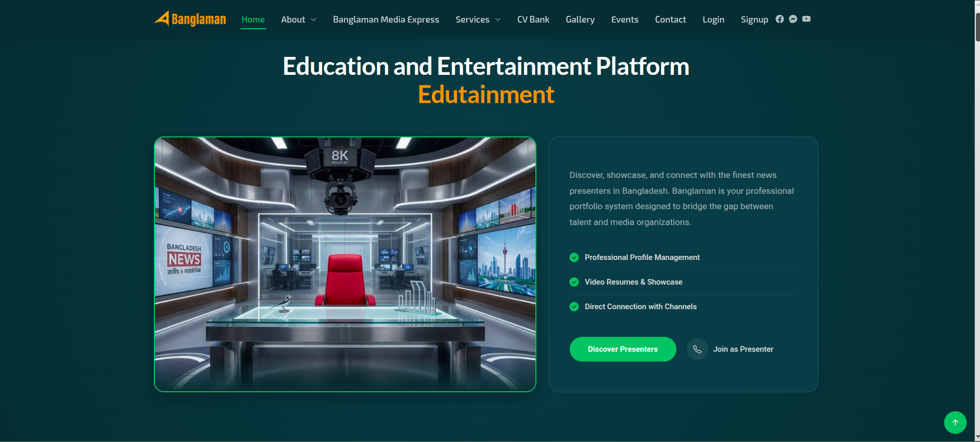This screenshot has height=442, width=980.
Task: Click the Banglaman logo
Action: [x=190, y=19]
